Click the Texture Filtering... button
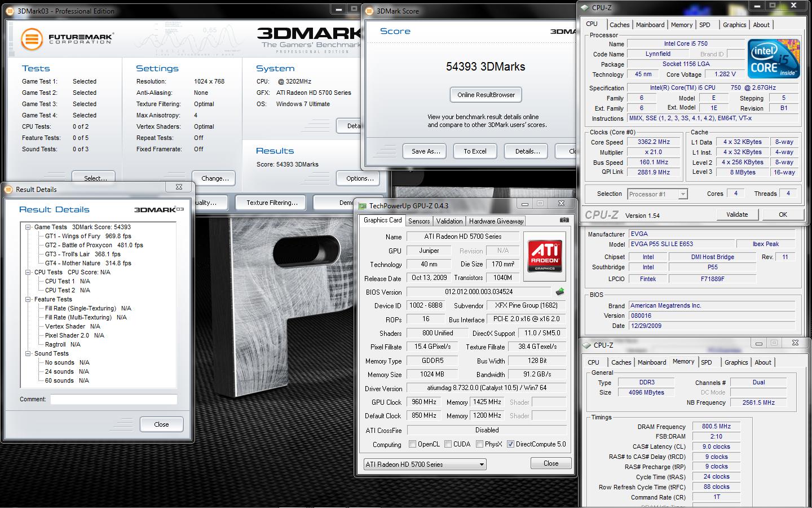 coord(272,203)
